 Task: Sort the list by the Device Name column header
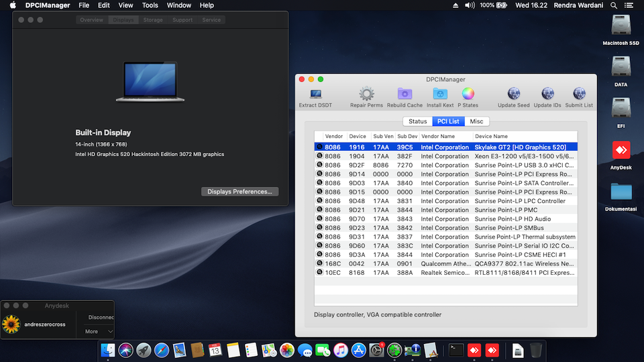coord(525,136)
